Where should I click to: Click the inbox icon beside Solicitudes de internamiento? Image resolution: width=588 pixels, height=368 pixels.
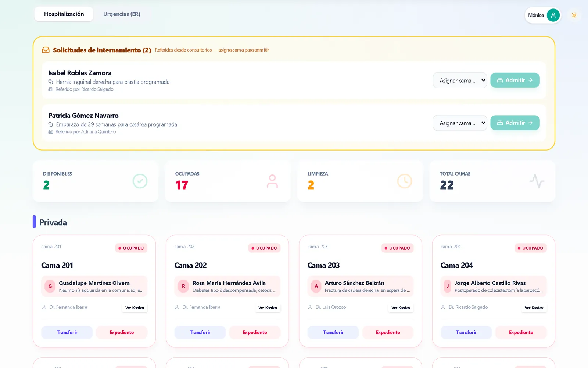[x=46, y=50]
